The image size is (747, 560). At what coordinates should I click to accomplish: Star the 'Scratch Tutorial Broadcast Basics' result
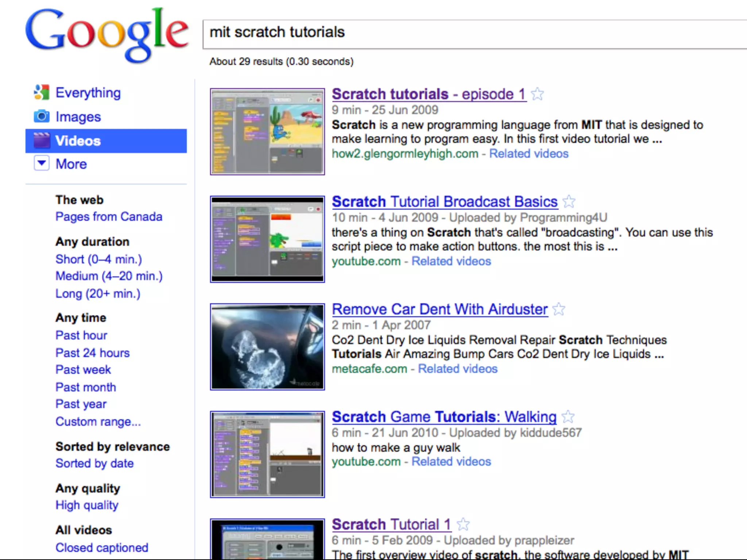[569, 202]
